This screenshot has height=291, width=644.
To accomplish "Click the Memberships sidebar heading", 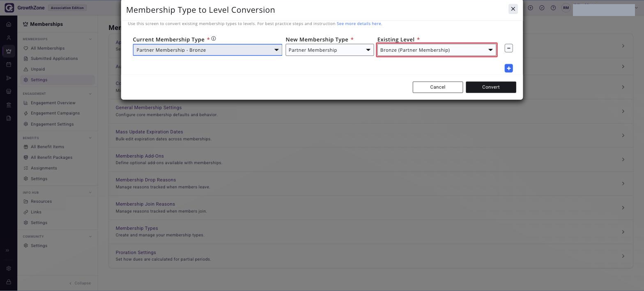I will (43, 24).
